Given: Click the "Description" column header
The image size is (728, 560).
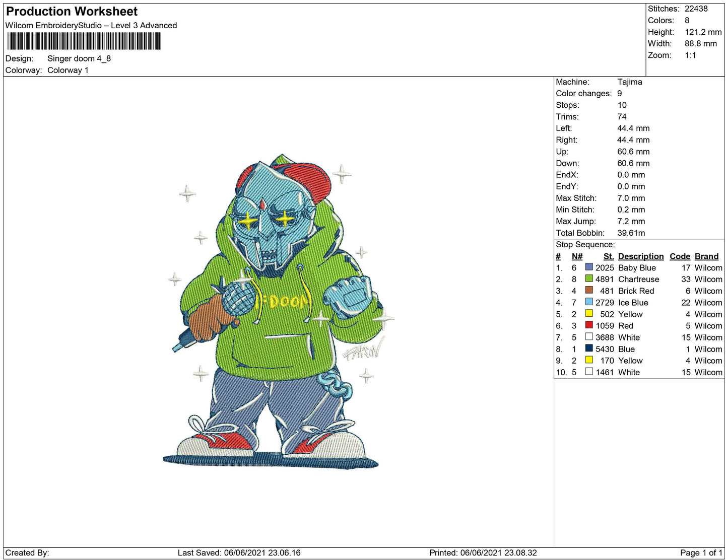Looking at the screenshot, I should (x=641, y=256).
